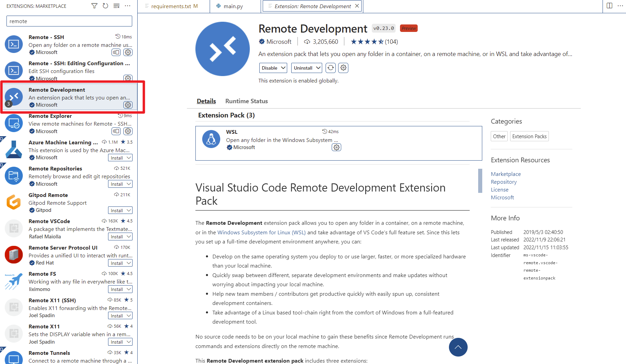626x364 pixels.
Task: Open Install dropdown for Gitpod Remote
Action: 129,211
